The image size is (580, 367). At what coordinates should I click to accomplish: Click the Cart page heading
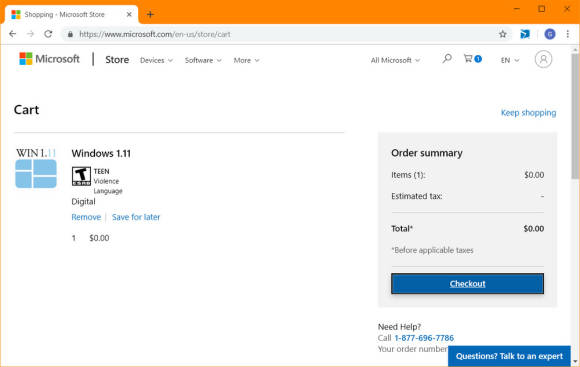[x=26, y=110]
